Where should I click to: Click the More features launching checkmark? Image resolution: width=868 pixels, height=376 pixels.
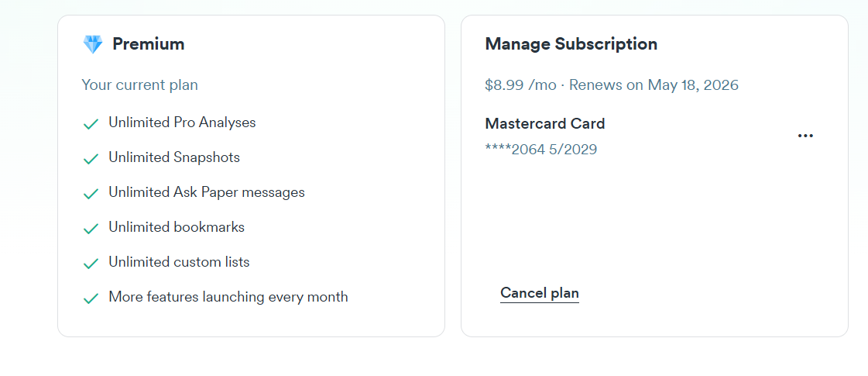tap(91, 298)
